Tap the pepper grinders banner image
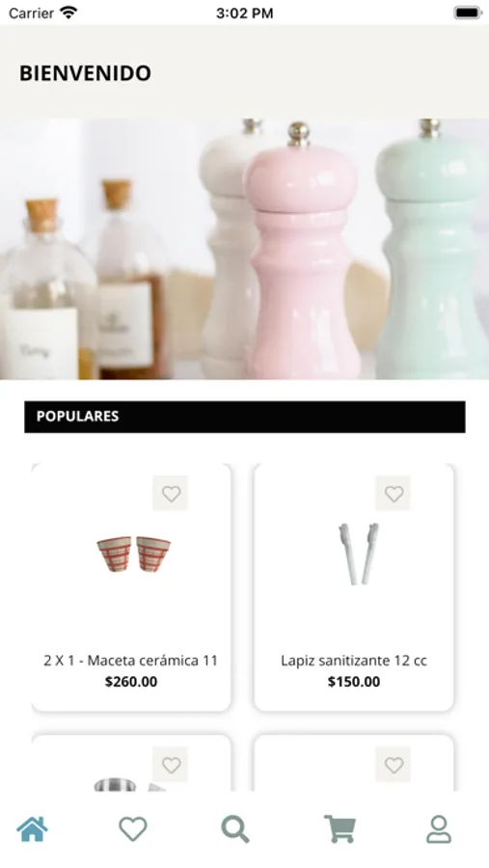The height and width of the screenshot is (868, 489). click(x=244, y=249)
